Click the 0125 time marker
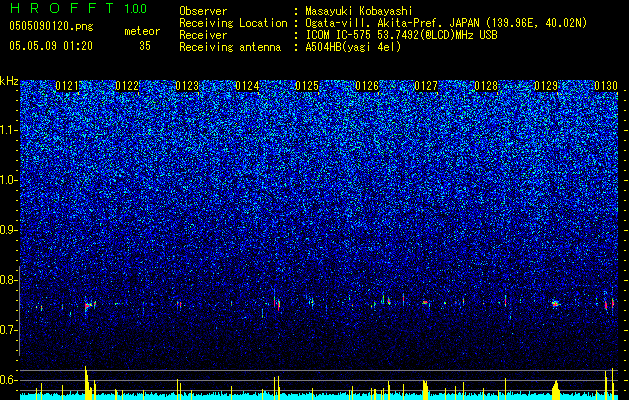629x400 pixels. pos(307,86)
